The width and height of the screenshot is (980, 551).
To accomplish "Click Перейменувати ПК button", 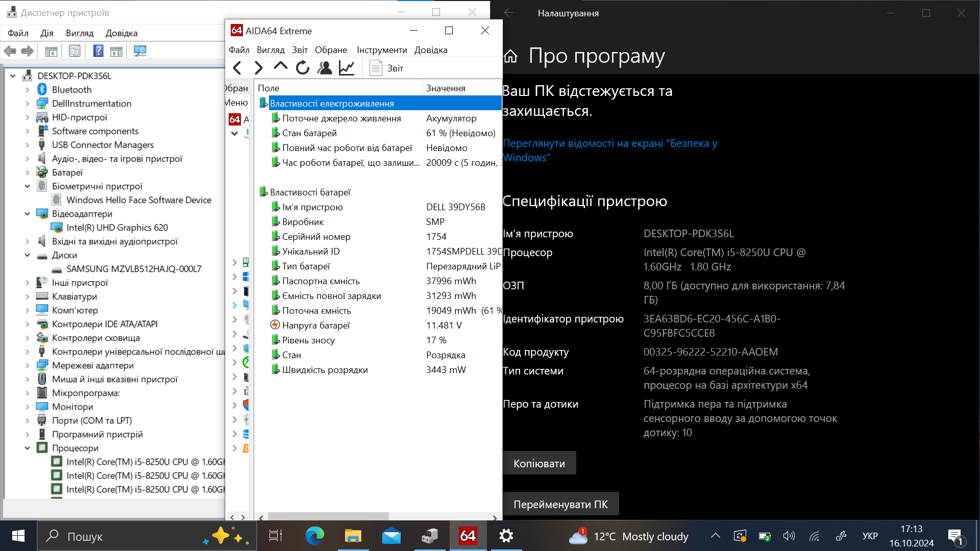I will 560,504.
